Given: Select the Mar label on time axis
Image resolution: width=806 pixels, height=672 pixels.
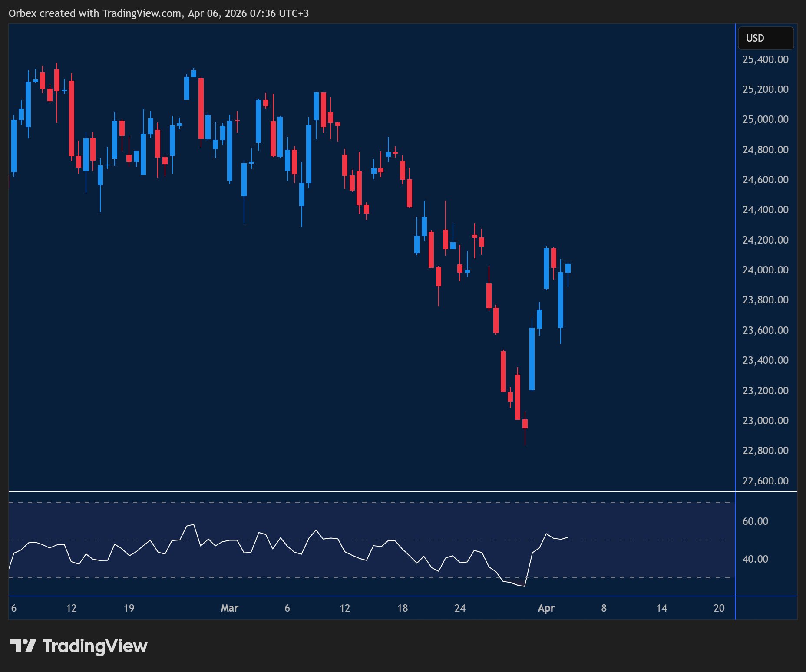Looking at the screenshot, I should (230, 609).
